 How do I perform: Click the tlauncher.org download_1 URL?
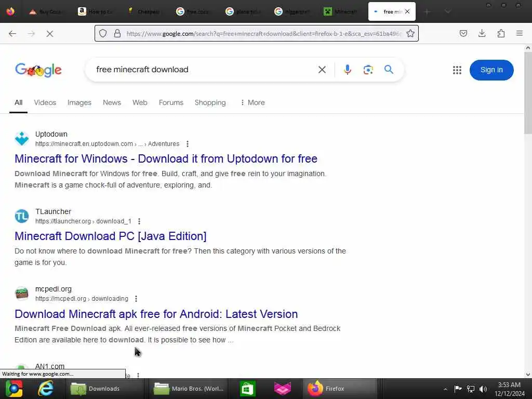tap(83, 221)
